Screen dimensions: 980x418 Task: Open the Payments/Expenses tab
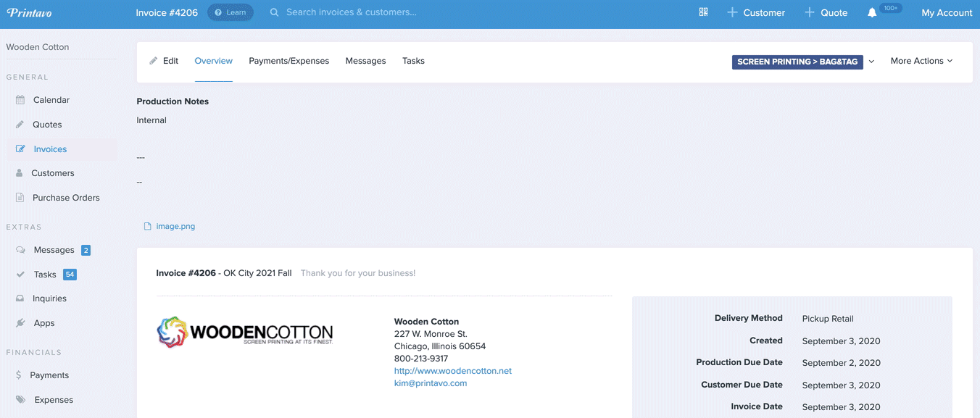click(x=289, y=61)
